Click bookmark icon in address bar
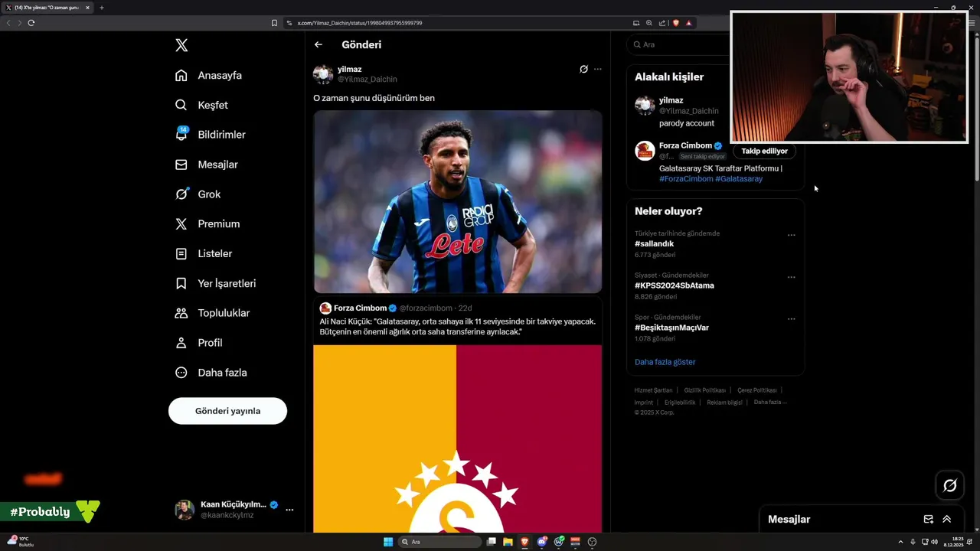Viewport: 980px width, 551px height. click(x=274, y=23)
